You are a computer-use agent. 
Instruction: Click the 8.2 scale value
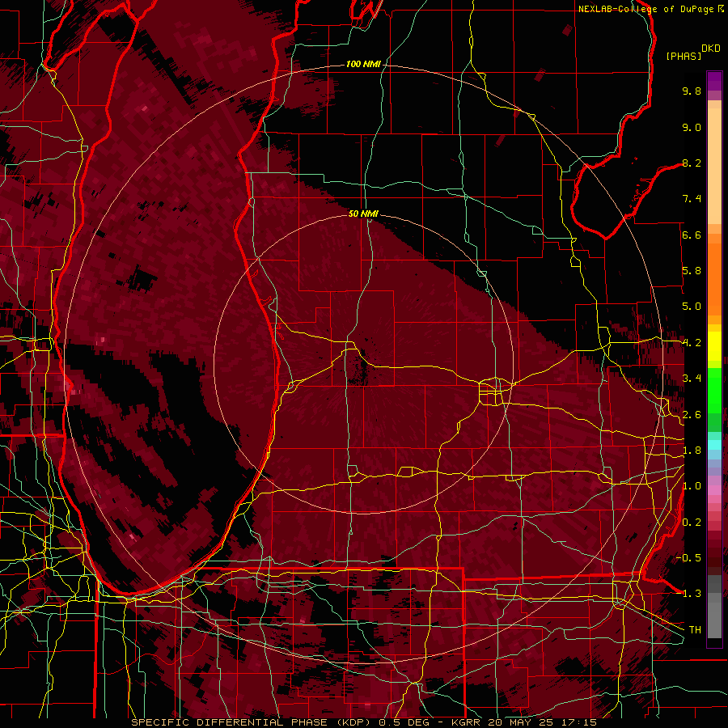point(692,163)
